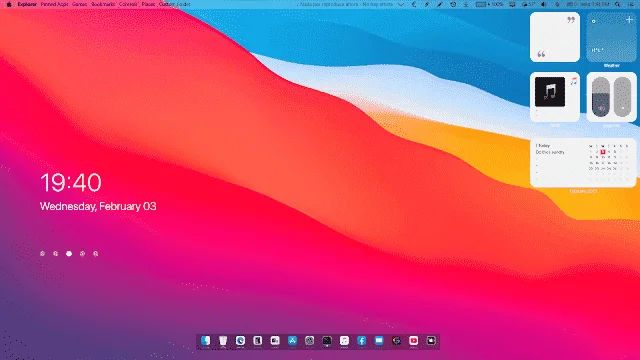Click the volume speaker icon in the menu bar

[544, 4]
